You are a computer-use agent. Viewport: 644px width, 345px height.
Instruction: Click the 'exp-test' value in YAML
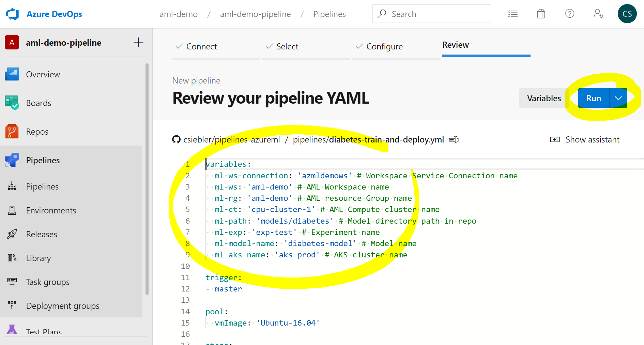(x=274, y=232)
